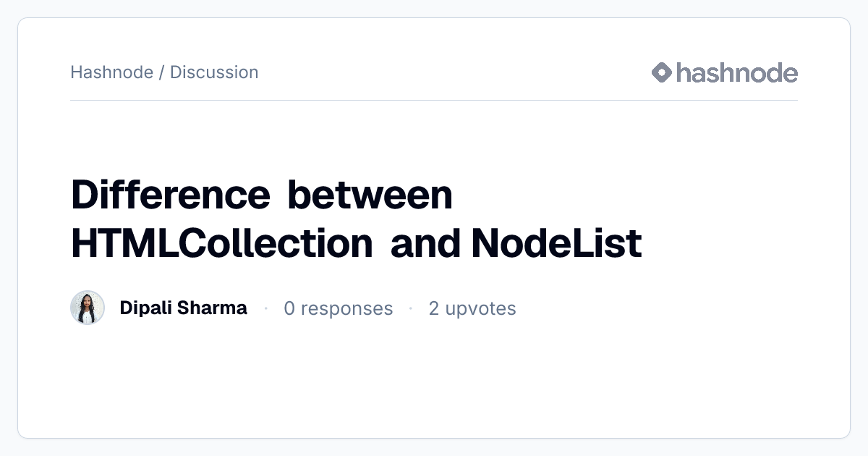Click the word HTMLCollection in the title

tap(222, 244)
